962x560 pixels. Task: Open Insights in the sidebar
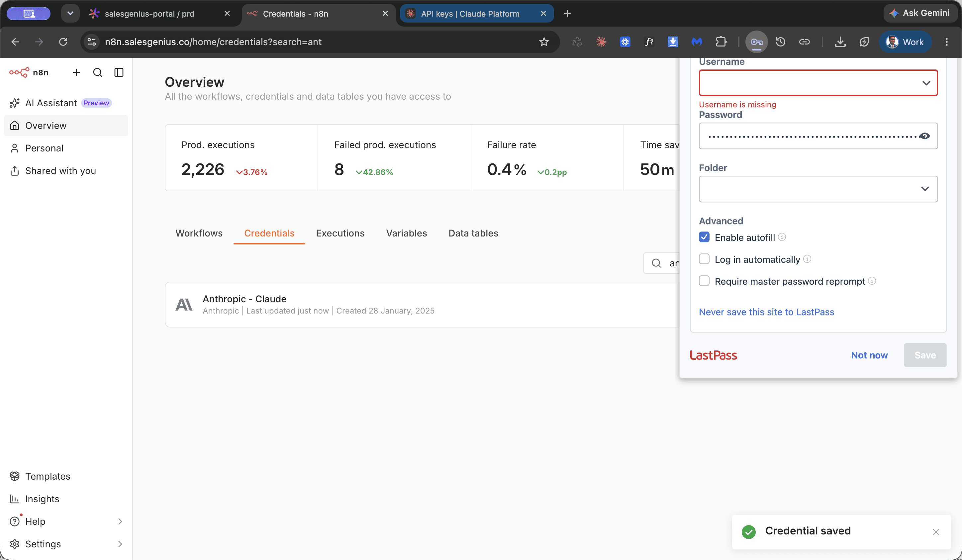(66, 499)
